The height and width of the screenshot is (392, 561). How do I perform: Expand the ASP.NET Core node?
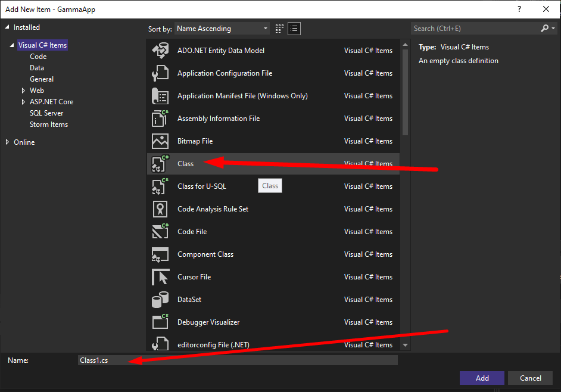pyautogui.click(x=23, y=102)
